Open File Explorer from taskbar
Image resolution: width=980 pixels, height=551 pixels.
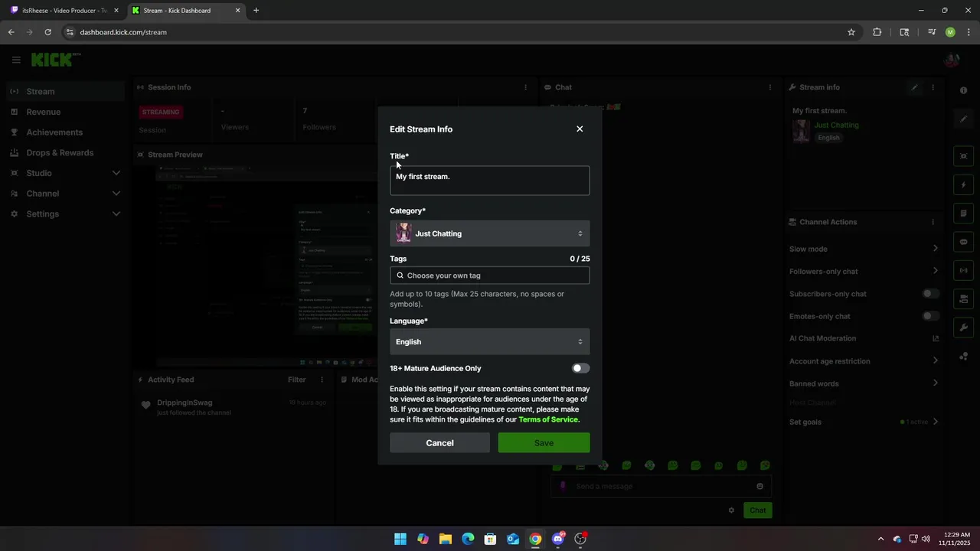[445, 539]
